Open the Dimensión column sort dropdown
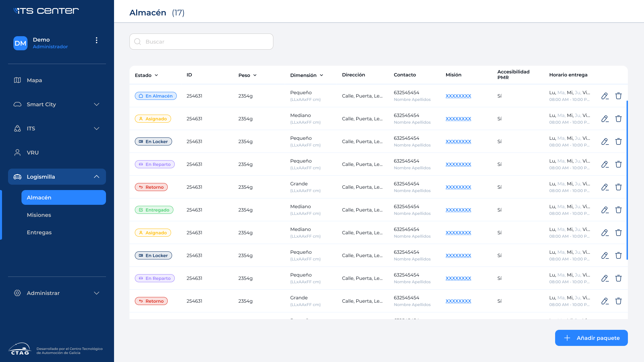Image resolution: width=644 pixels, height=362 pixels. 321,75
